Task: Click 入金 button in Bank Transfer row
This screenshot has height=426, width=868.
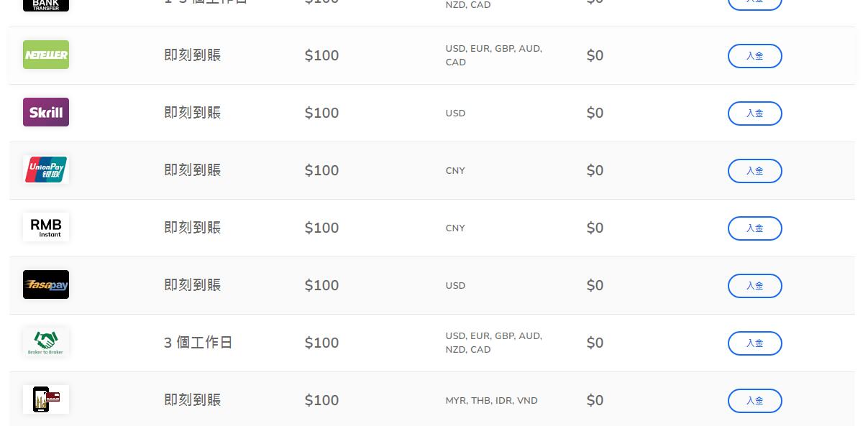Action: pyautogui.click(x=754, y=4)
